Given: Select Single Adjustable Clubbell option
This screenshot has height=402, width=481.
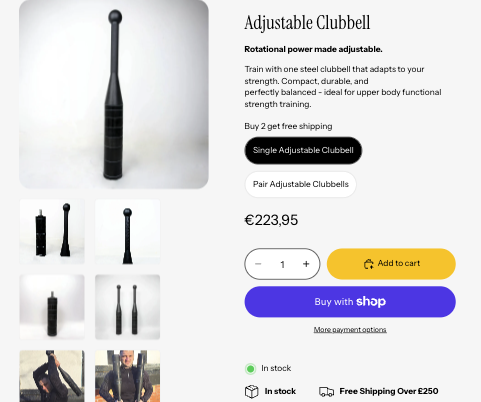Looking at the screenshot, I should coord(303,150).
